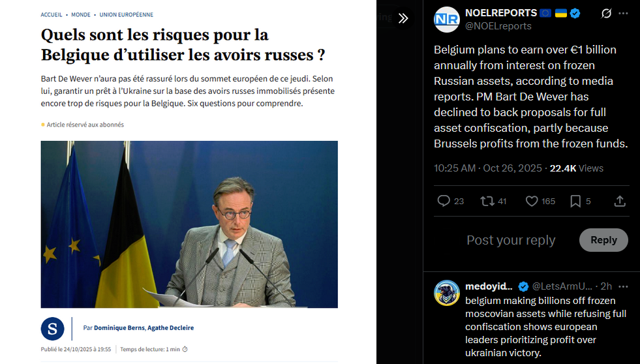Image resolution: width=640 pixels, height=364 pixels.
Task: Open the Bart De Wever article photo
Action: click(x=189, y=224)
